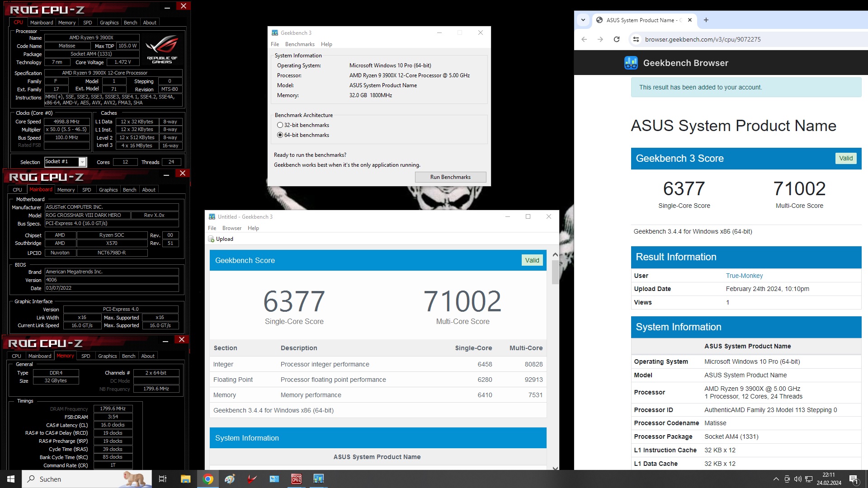
Task: Open Chrome tab search dropdown
Action: click(583, 20)
